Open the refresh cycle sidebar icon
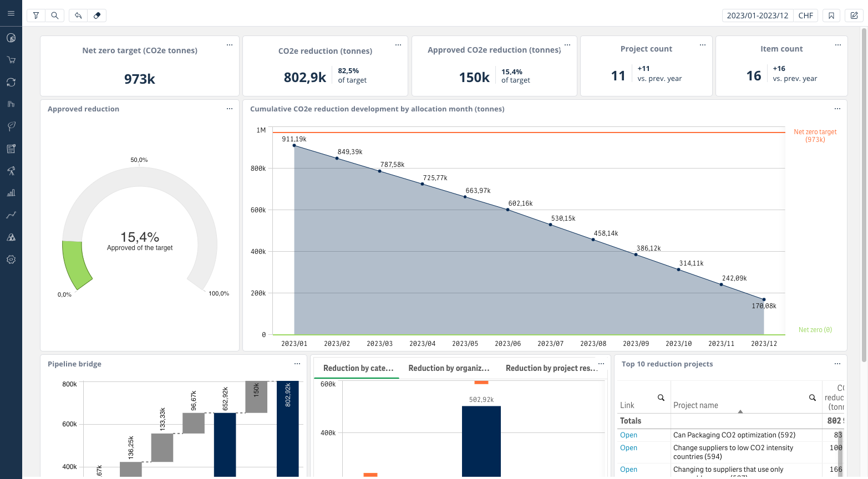The height and width of the screenshot is (479, 868). click(x=11, y=82)
